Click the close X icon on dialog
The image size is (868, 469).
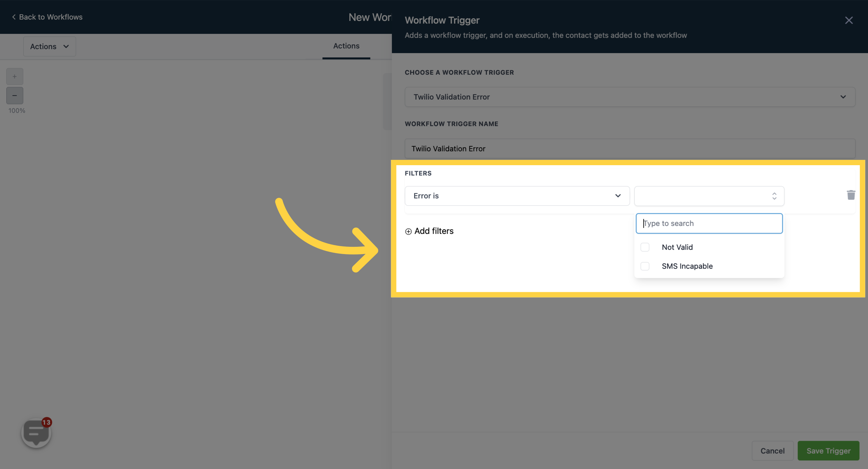(x=848, y=20)
